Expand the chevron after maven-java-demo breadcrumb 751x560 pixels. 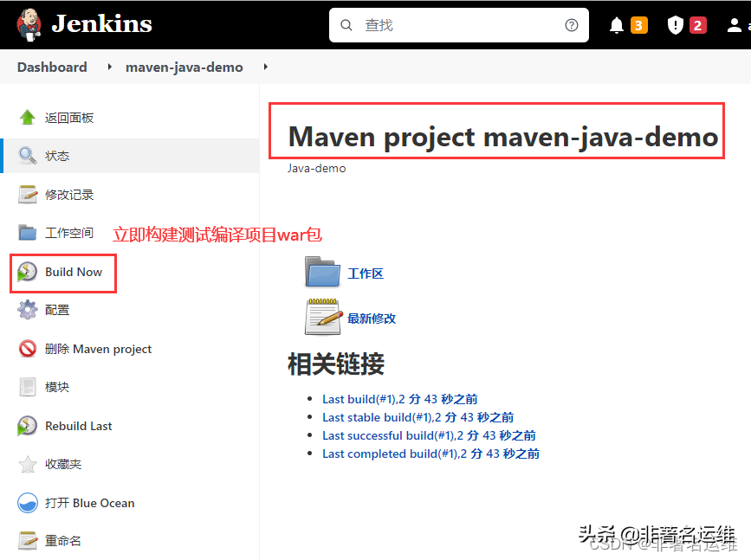(265, 67)
